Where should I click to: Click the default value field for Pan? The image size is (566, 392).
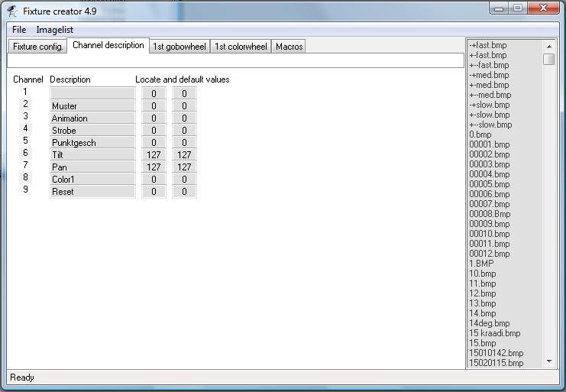pyautogui.click(x=184, y=167)
